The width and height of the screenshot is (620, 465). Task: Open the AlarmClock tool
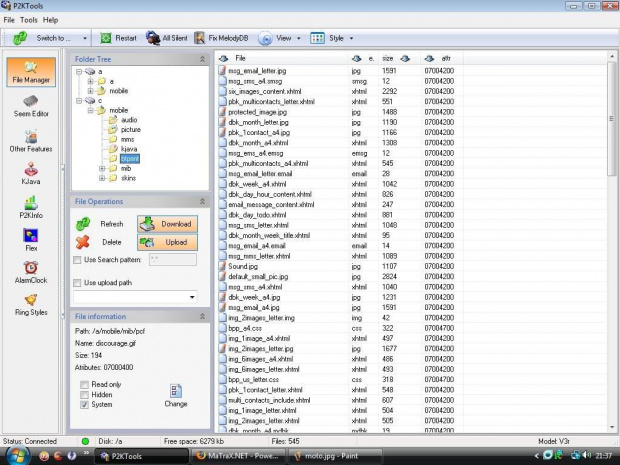(30, 273)
